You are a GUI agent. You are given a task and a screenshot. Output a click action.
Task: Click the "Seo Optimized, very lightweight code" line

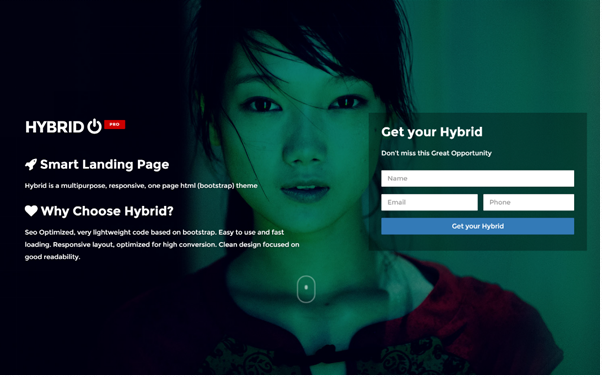(x=154, y=232)
